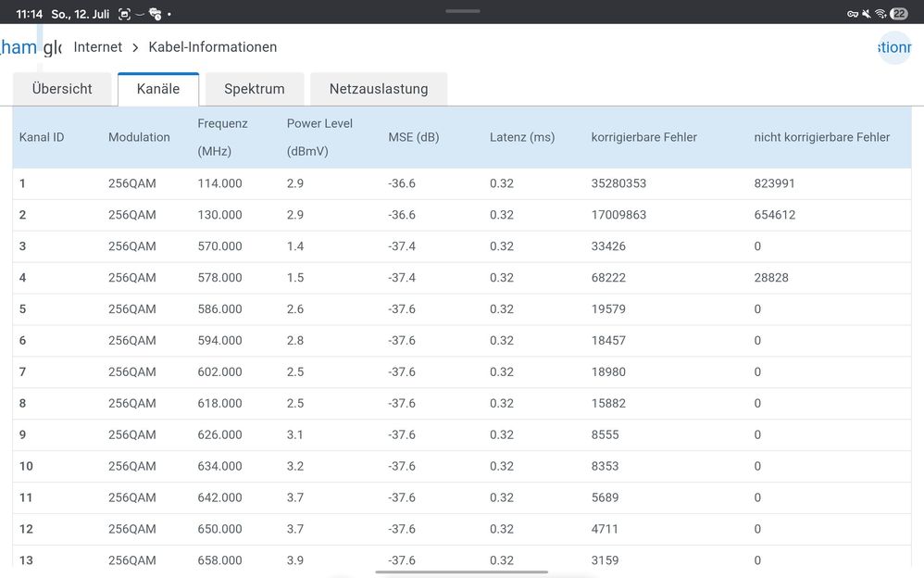Viewport: 924px width, 578px height.
Task: Click correctable errors value 8353
Action: (606, 466)
